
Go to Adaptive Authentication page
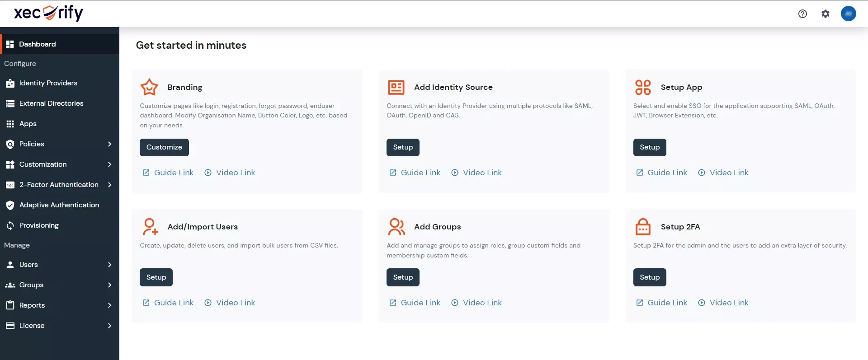click(x=59, y=205)
